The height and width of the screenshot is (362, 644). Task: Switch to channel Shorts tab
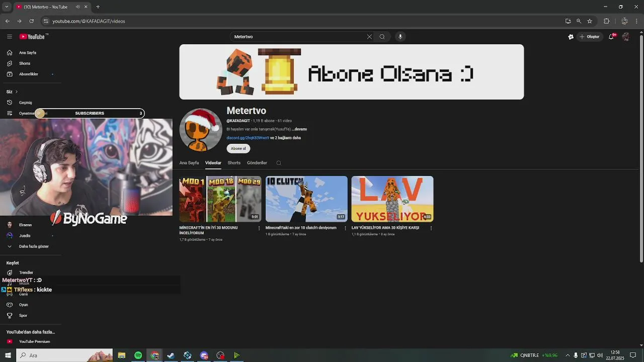point(234,163)
